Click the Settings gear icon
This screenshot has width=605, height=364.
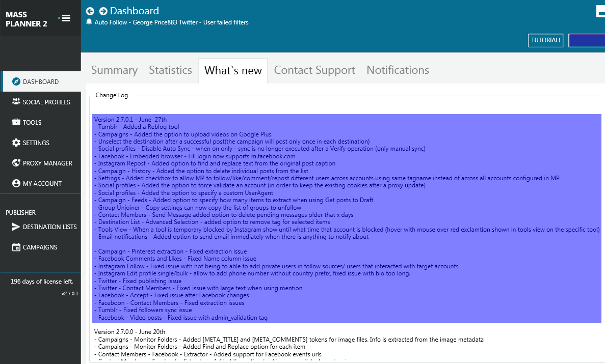16,143
